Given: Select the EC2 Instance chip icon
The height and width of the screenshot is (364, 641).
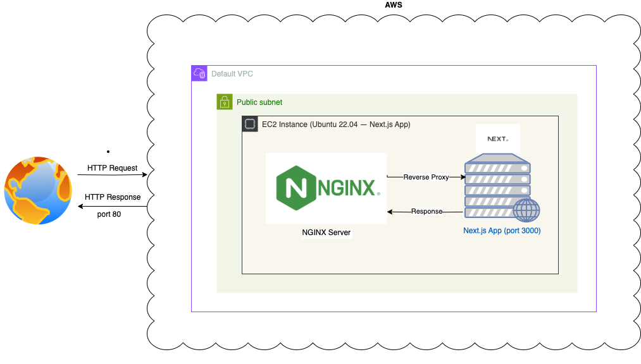Looking at the screenshot, I should point(249,124).
